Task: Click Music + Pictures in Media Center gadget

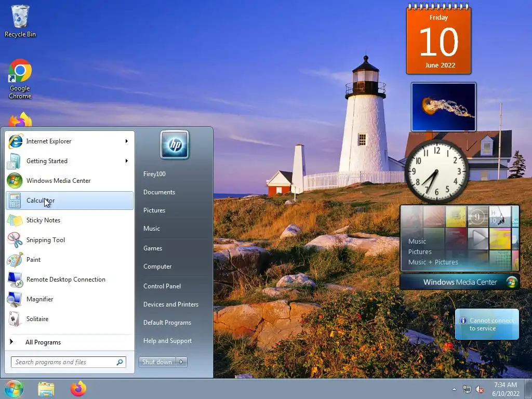Action: (x=433, y=262)
